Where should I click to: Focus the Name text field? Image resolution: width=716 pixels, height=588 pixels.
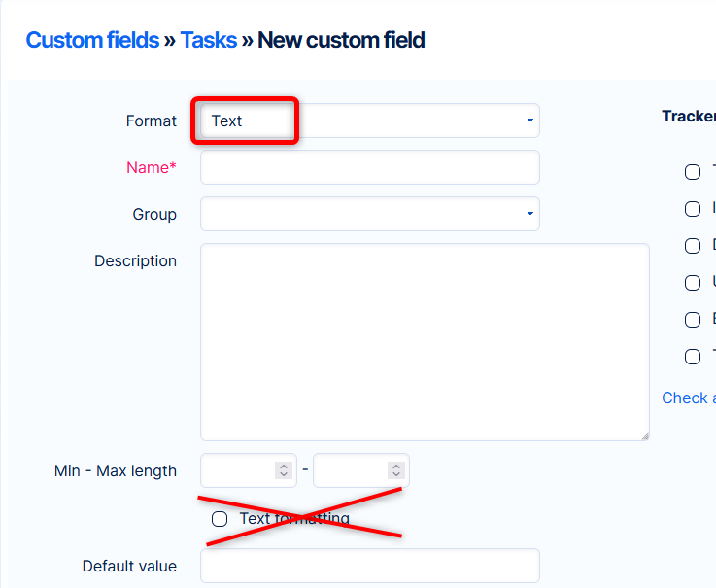tap(369, 167)
